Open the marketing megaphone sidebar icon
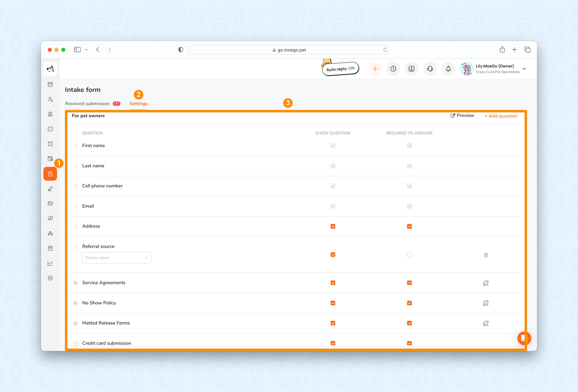578x392 pixels. (x=50, y=218)
